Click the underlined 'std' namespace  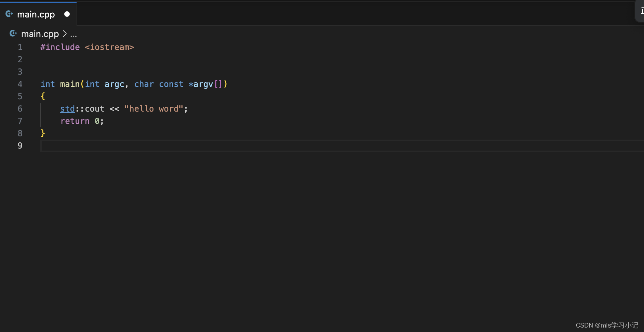pyautogui.click(x=67, y=109)
